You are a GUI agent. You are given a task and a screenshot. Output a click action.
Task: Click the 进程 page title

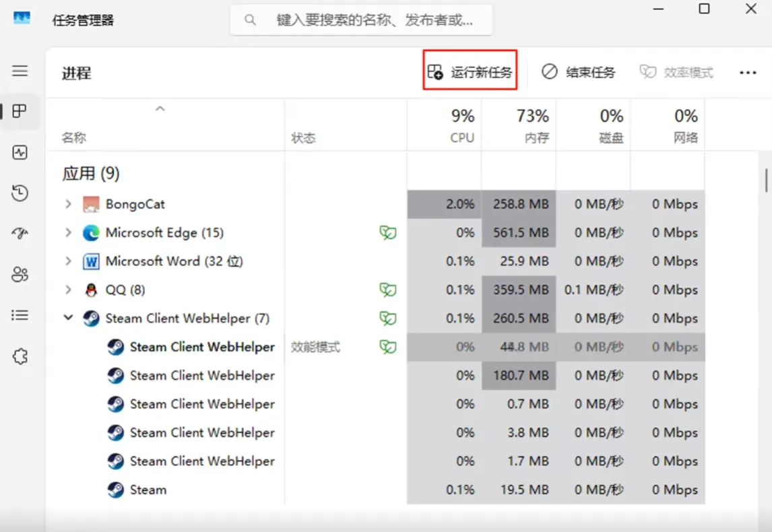[76, 73]
